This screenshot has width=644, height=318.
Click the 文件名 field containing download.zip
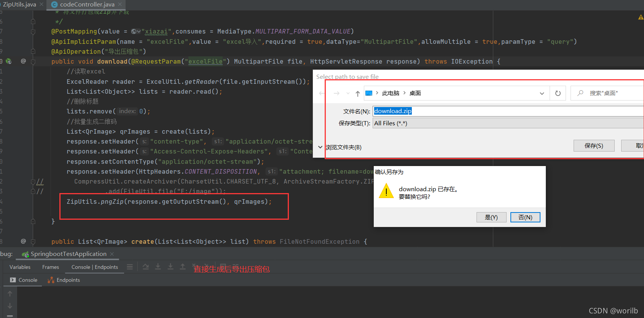click(508, 111)
